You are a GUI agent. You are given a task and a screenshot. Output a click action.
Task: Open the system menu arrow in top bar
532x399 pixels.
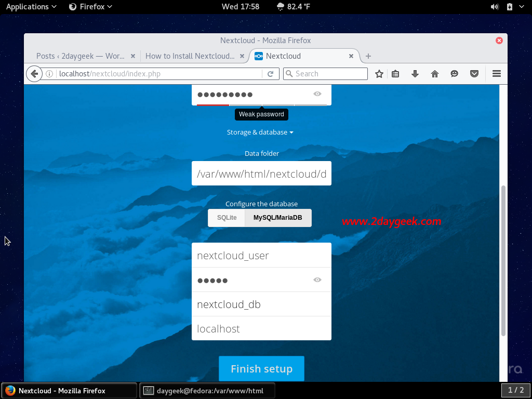coord(522,6)
